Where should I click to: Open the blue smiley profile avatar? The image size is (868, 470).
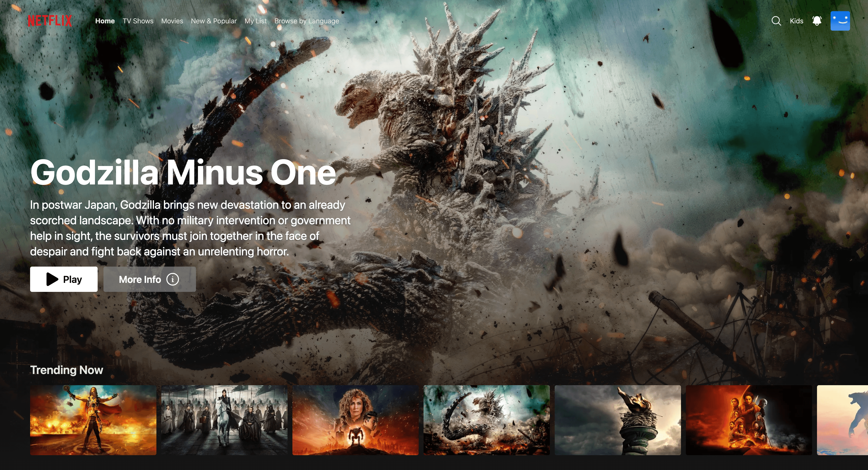pyautogui.click(x=840, y=21)
